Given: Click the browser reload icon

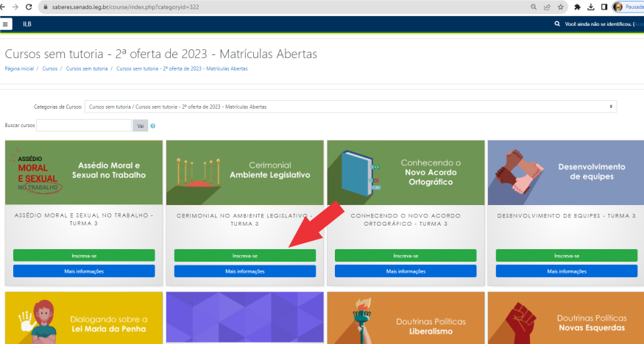Looking at the screenshot, I should [x=28, y=7].
